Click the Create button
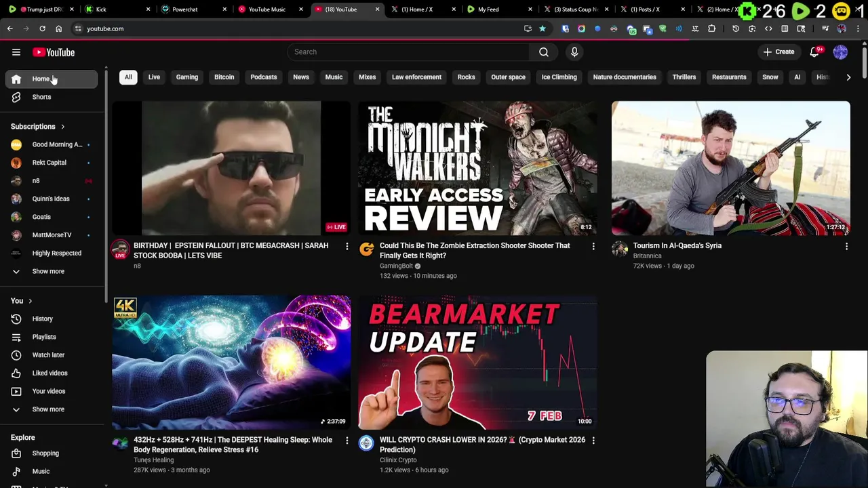 778,52
